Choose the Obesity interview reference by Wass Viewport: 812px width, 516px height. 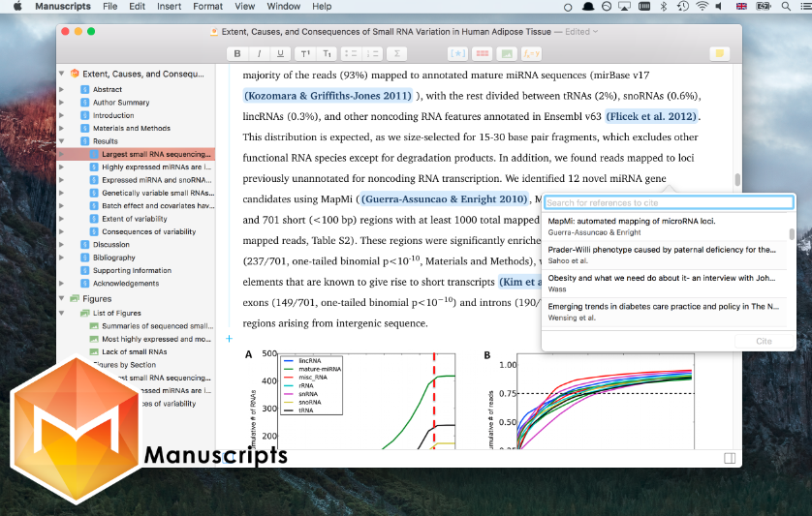pyautogui.click(x=664, y=283)
